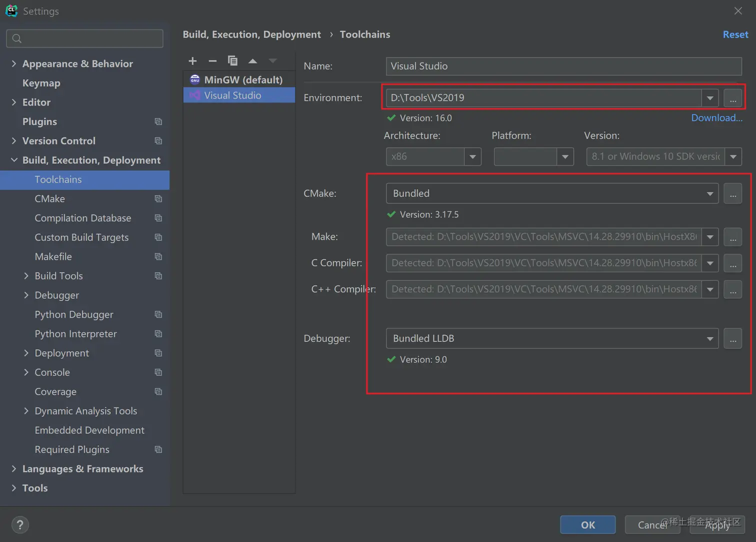Open the C Compiler dropdown

[x=710, y=263]
